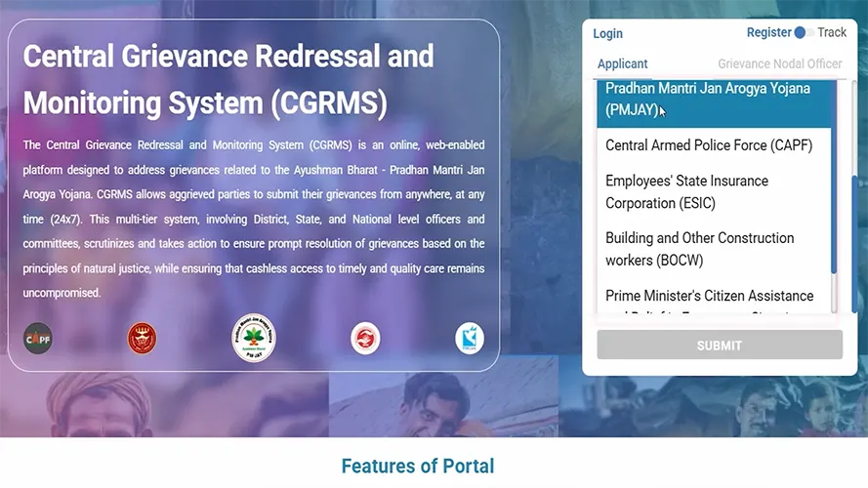Screen dimensions: 868x488
Task: Click the BOCW red hands logo
Action: coord(365,338)
